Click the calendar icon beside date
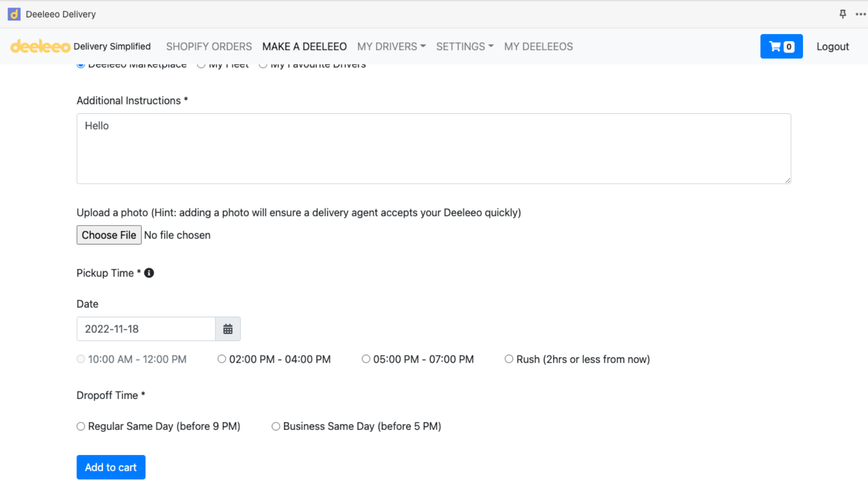 [228, 329]
